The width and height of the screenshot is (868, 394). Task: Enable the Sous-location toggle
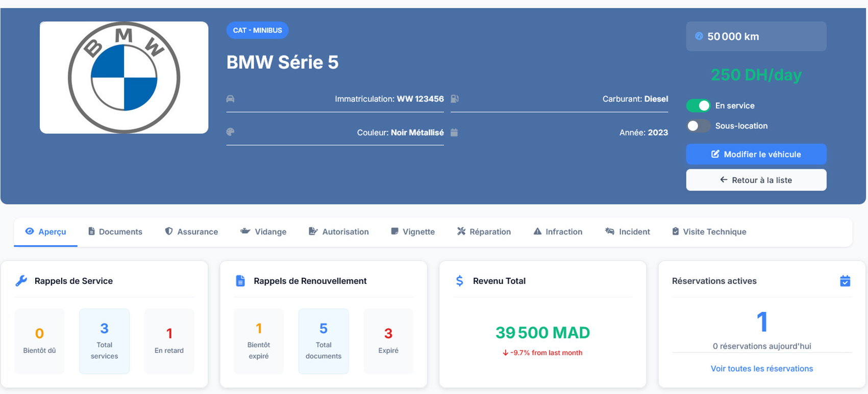coord(698,126)
